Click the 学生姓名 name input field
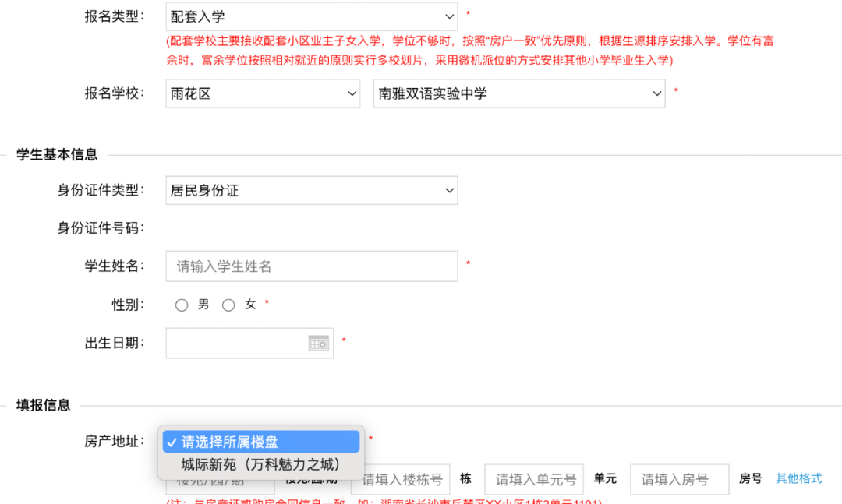This screenshot has width=842, height=504. 311,266
